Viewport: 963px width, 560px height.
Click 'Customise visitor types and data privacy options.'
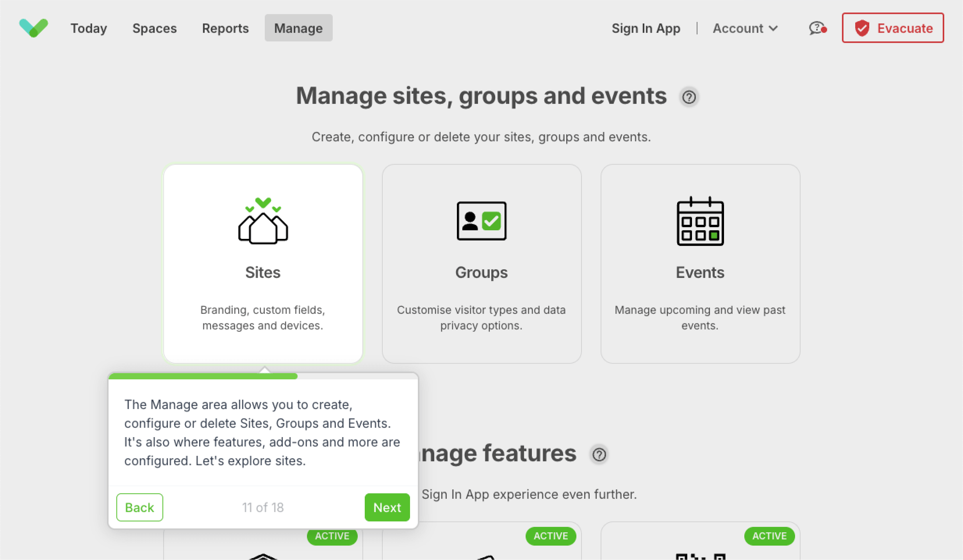pyautogui.click(x=481, y=318)
